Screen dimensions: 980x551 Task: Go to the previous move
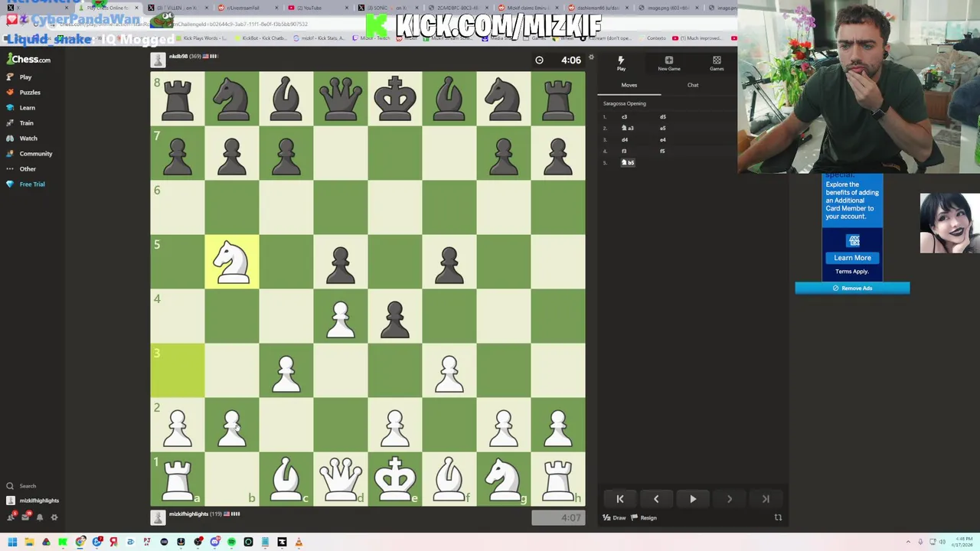click(x=656, y=499)
